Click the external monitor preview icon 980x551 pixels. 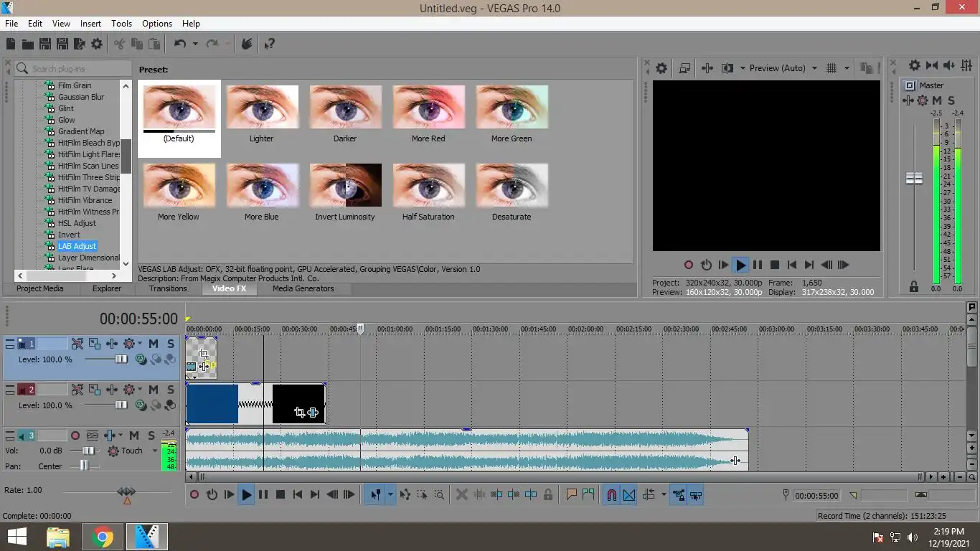click(x=684, y=68)
